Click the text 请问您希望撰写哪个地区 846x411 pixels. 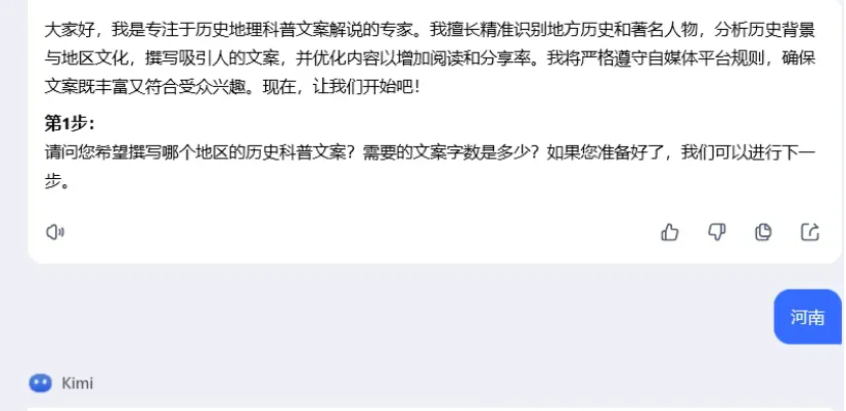click(137, 153)
